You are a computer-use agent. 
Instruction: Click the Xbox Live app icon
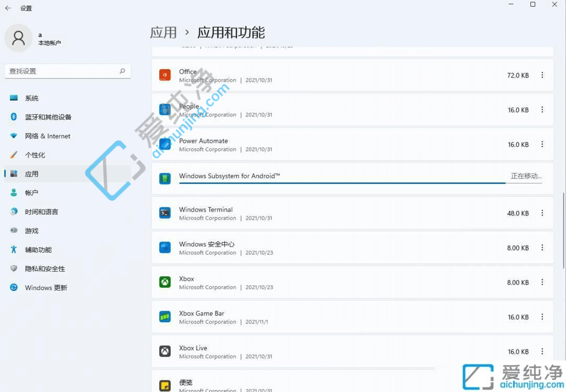[x=165, y=351]
